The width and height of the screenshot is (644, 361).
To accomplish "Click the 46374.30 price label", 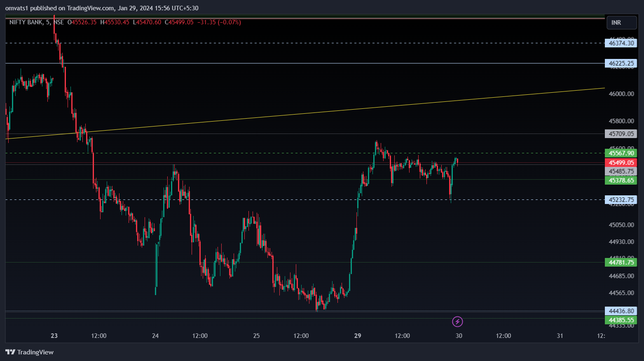I will (x=621, y=43).
